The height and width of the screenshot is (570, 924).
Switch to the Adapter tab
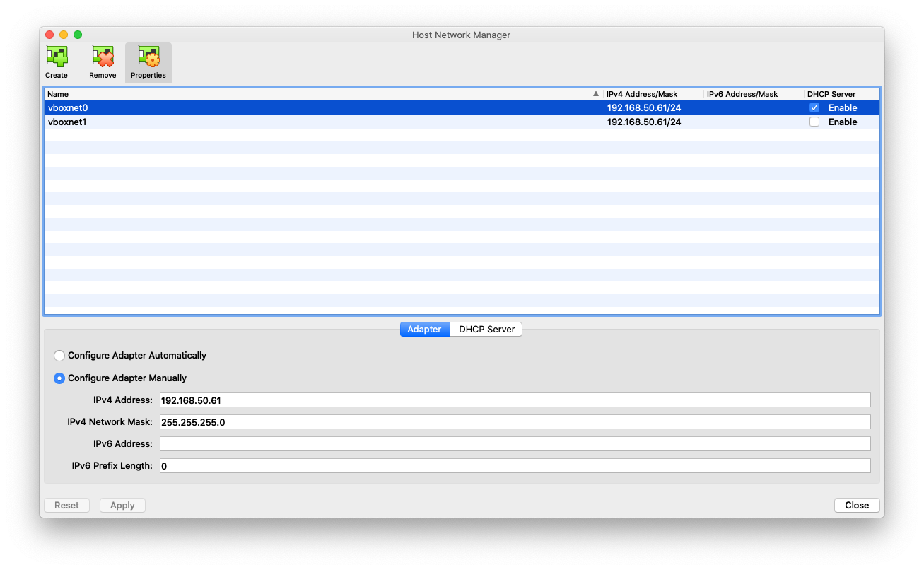425,329
